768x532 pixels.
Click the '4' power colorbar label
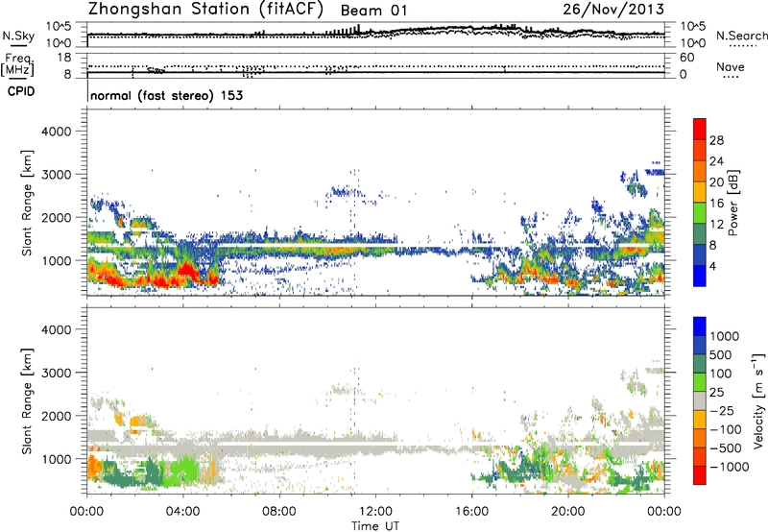pyautogui.click(x=712, y=267)
